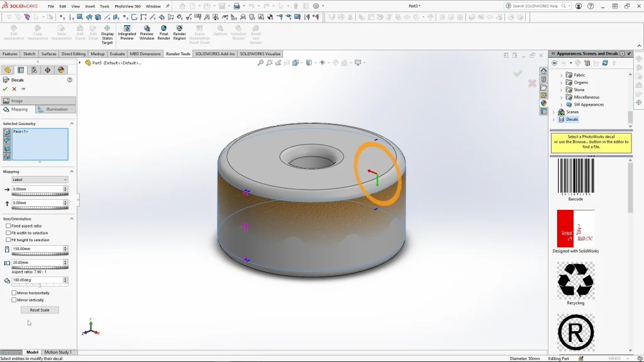644x362 pixels.
Task: Select the Render Region tool
Action: 179,32
